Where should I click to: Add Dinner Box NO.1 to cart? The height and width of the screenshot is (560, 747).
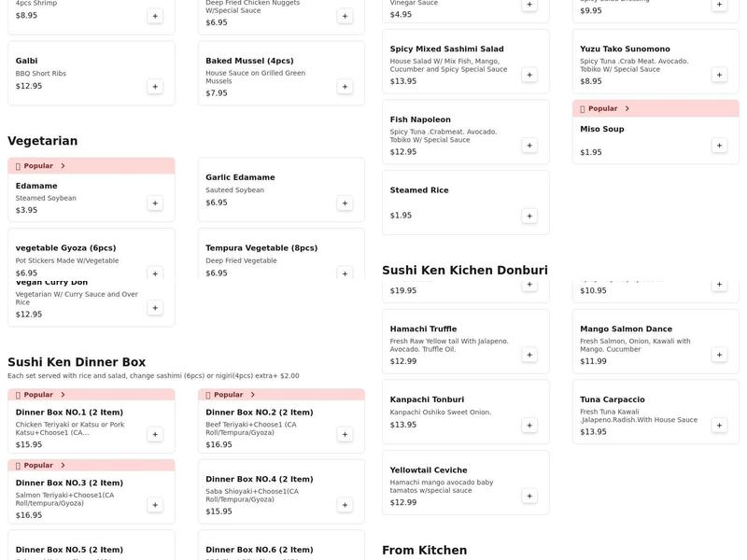click(156, 433)
